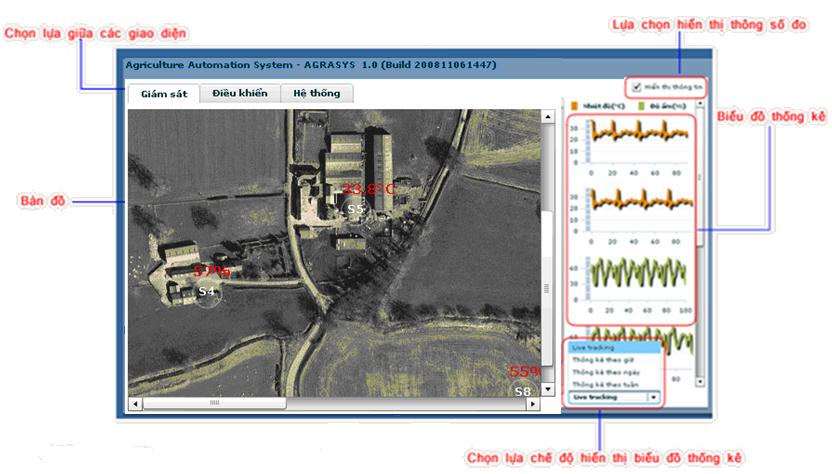
Task: Toggle the Hiển thị thông tin checkbox
Action: coord(637,87)
